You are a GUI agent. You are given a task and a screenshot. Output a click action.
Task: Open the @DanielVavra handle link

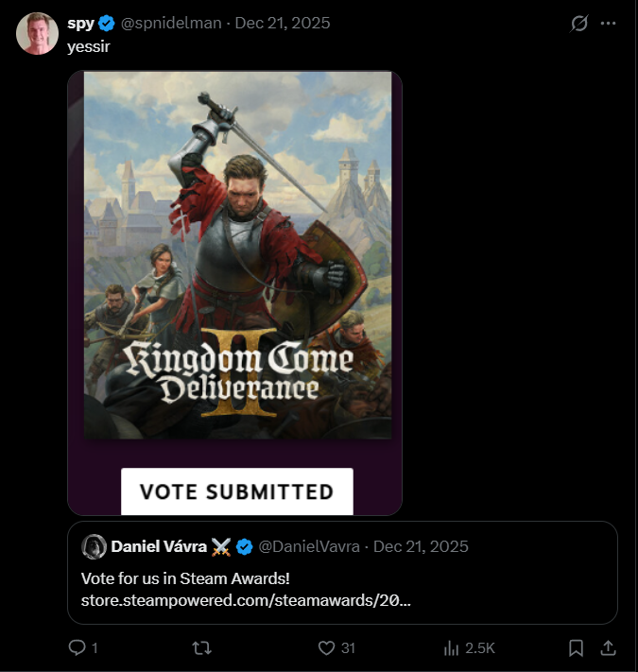point(309,546)
